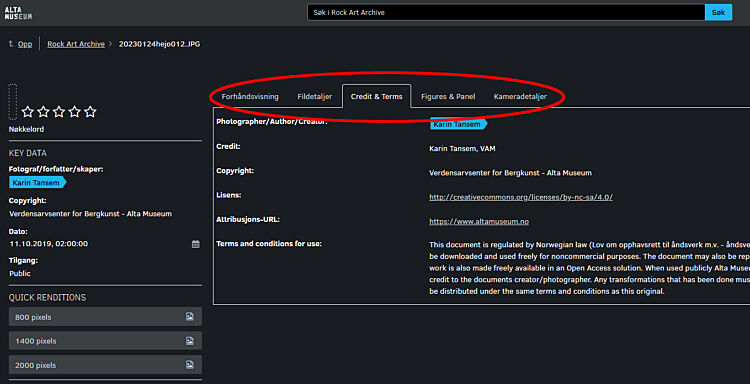750x384 pixels.
Task: Click the Terms and conditions paragraph text
Action: pos(589,267)
